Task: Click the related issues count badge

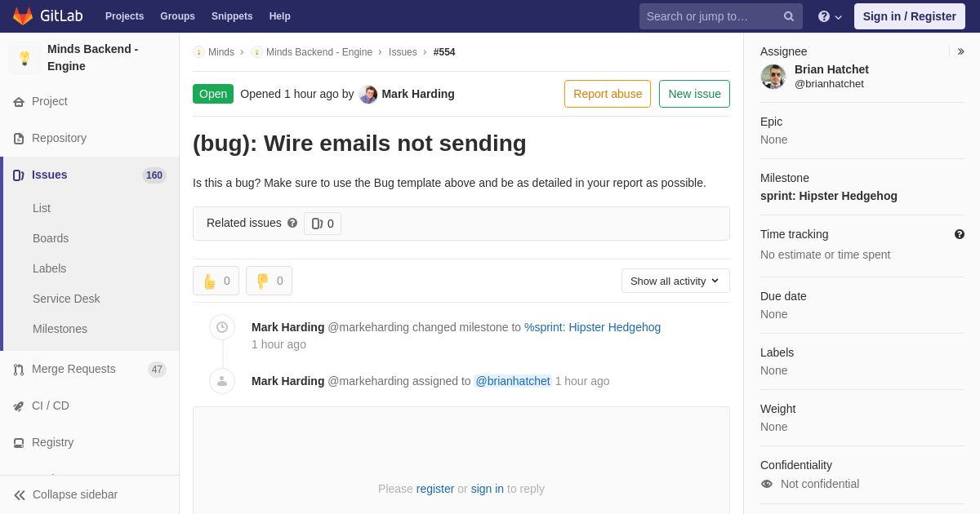Action: [x=323, y=224]
